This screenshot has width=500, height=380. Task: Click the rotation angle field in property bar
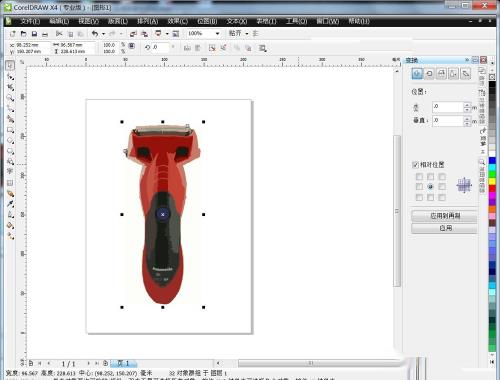point(160,47)
